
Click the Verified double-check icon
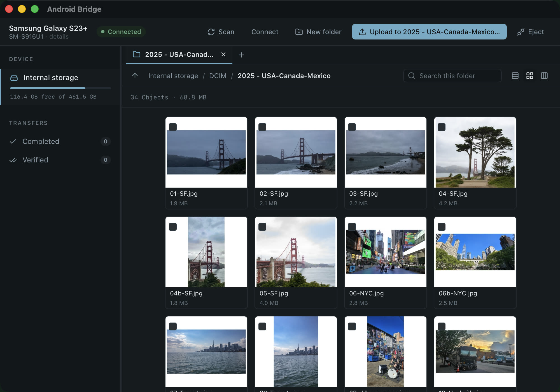13,160
